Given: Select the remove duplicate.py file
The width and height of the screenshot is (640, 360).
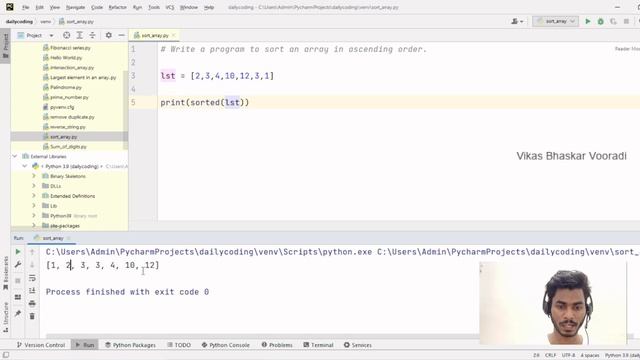Looking at the screenshot, I should coord(72,117).
